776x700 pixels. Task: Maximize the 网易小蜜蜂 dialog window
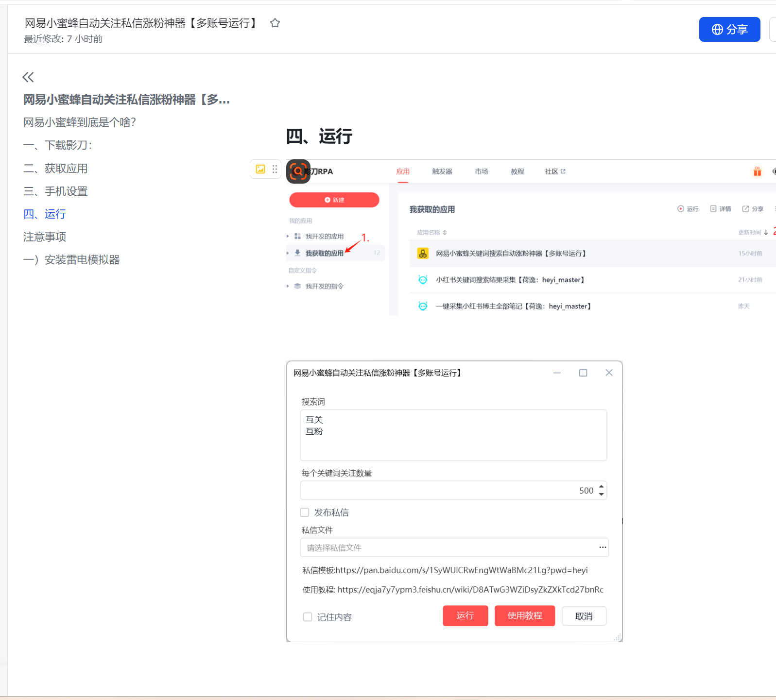click(x=583, y=373)
